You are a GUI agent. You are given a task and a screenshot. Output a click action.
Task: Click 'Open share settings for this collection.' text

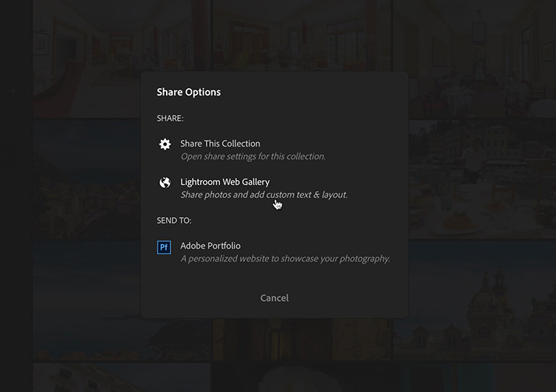pos(254,156)
